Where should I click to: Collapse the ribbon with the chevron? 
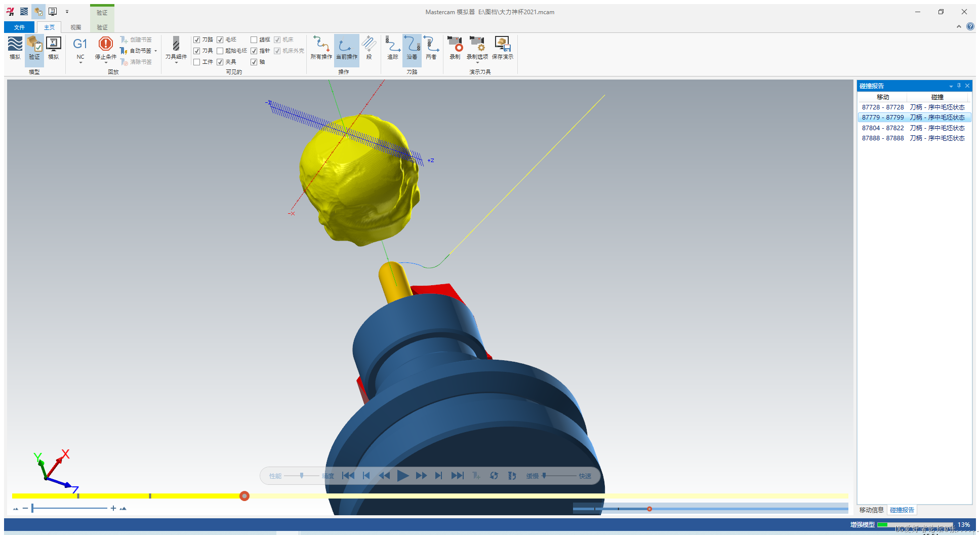[959, 26]
